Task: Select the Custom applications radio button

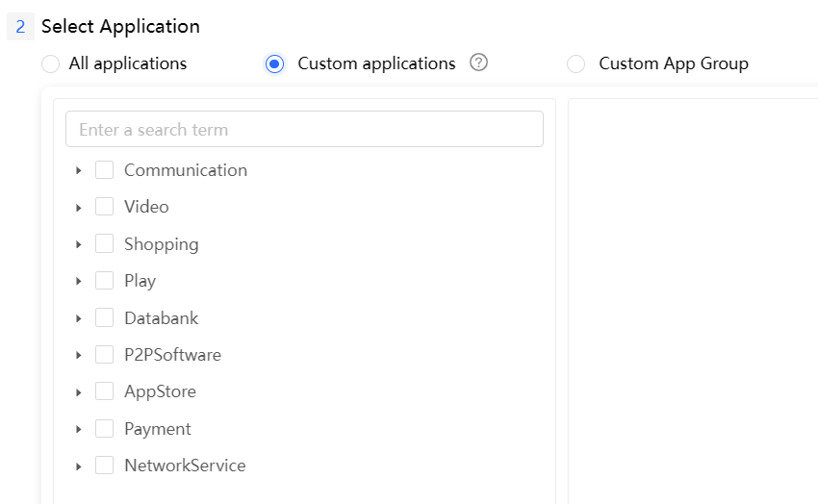Action: pos(275,63)
